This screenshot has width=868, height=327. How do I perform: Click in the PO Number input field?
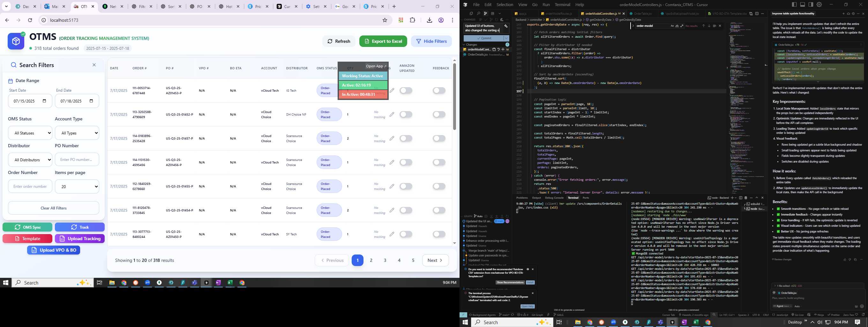pyautogui.click(x=77, y=159)
